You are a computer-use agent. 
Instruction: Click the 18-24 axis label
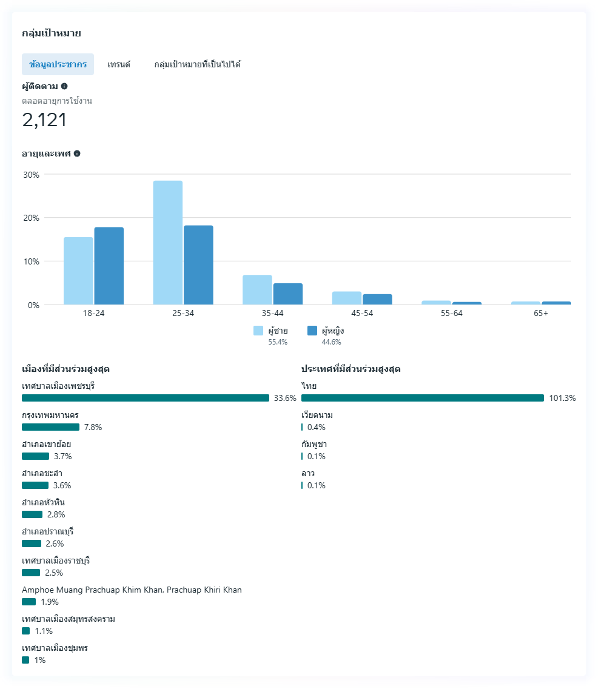pos(94,313)
